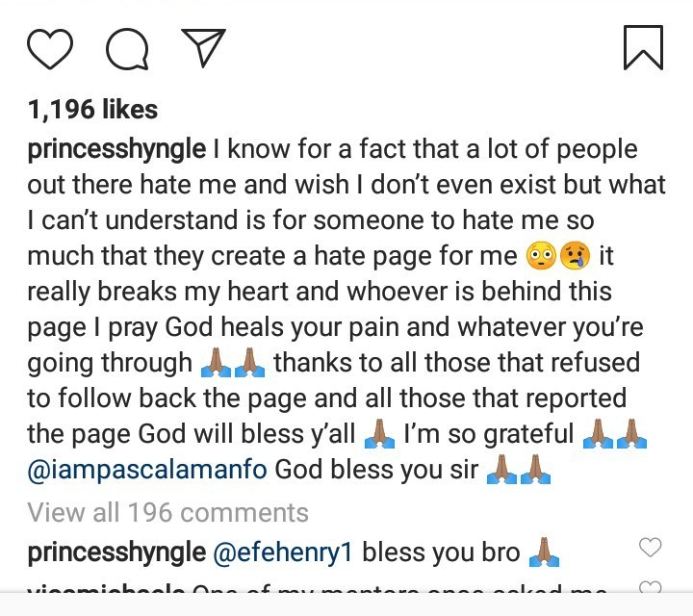Open princesshyngle username in comment row

[x=116, y=552]
